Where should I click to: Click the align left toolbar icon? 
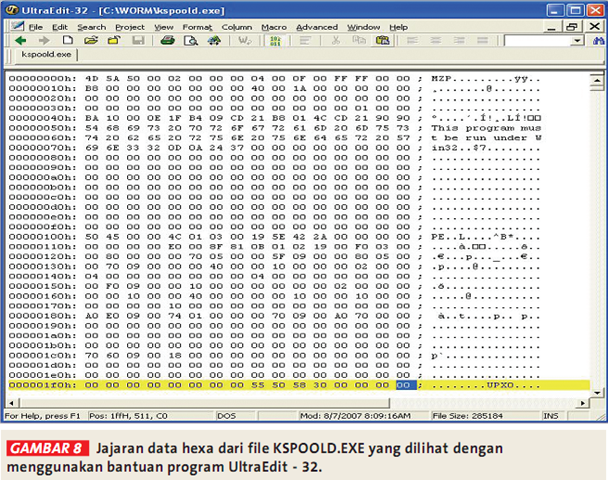[412, 40]
